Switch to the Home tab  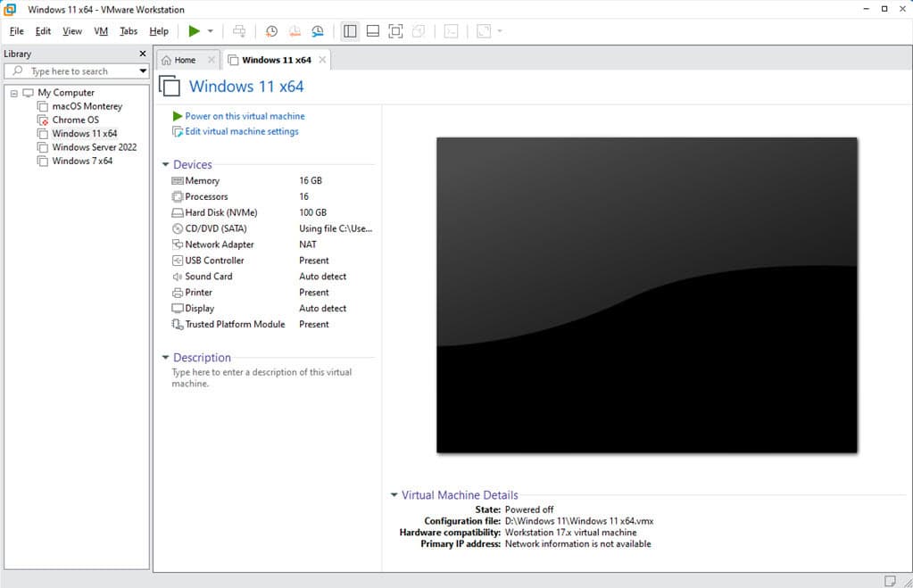pyautogui.click(x=185, y=60)
